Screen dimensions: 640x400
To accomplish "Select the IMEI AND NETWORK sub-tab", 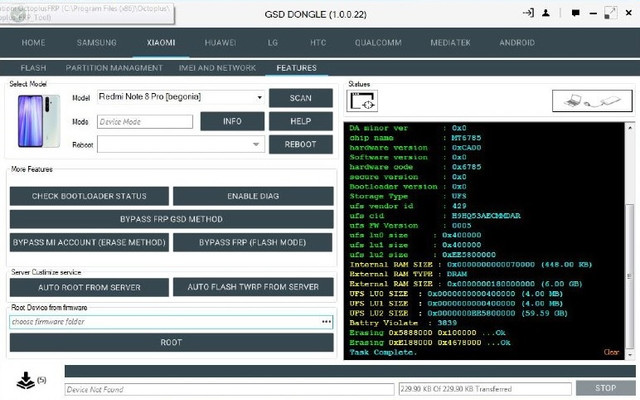I will [x=217, y=68].
